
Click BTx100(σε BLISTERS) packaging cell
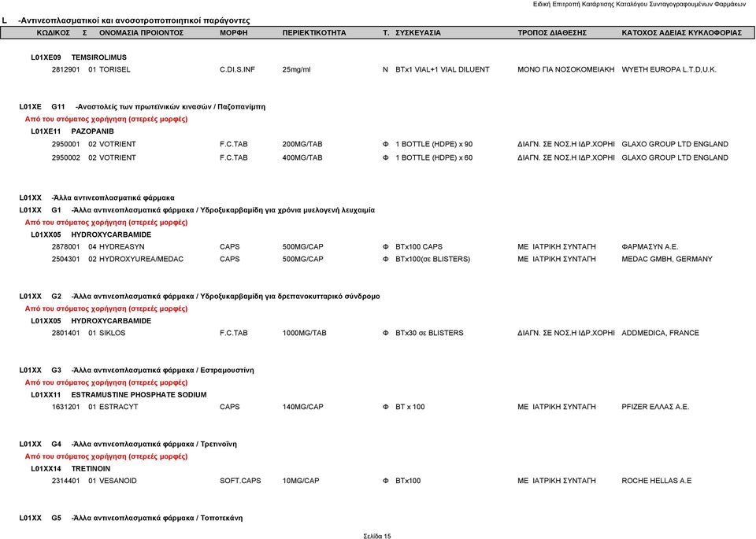[432, 259]
